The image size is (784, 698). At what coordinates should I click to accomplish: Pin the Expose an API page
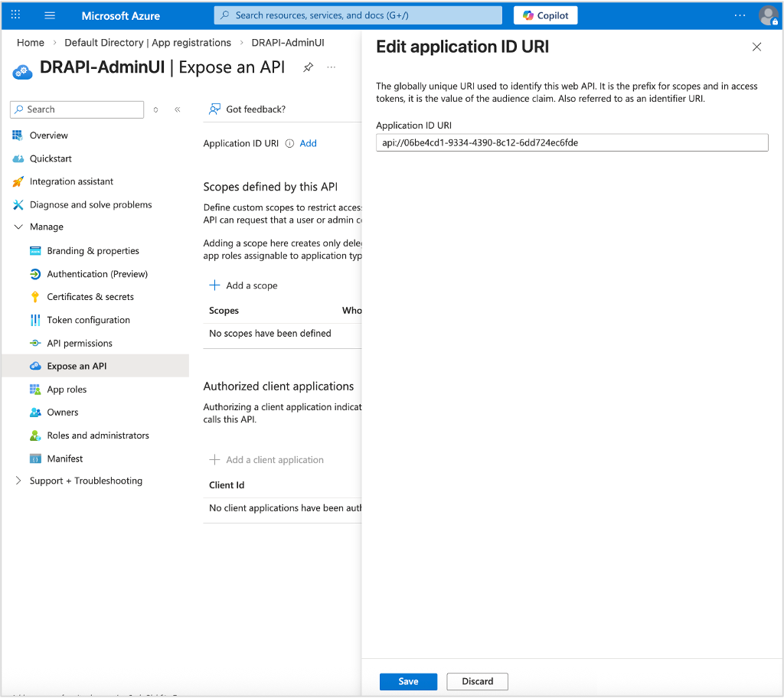(309, 67)
